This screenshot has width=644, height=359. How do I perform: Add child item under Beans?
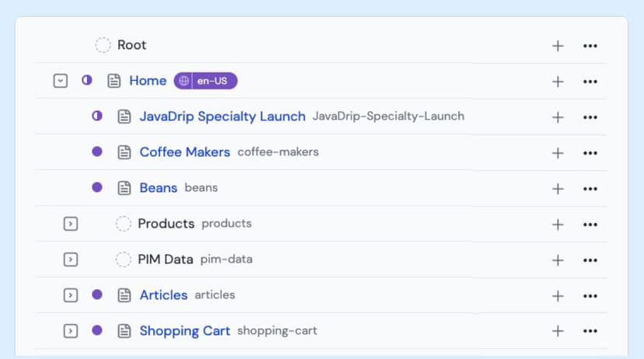click(x=558, y=189)
